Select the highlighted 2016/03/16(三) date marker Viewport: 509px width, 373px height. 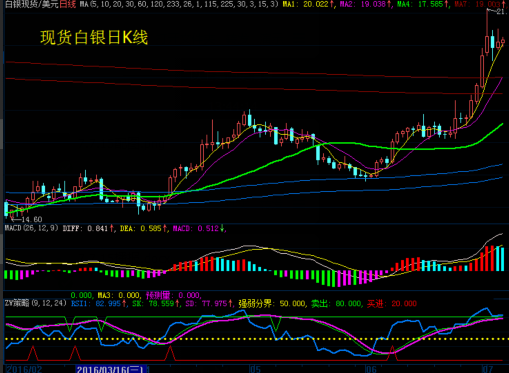point(111,369)
